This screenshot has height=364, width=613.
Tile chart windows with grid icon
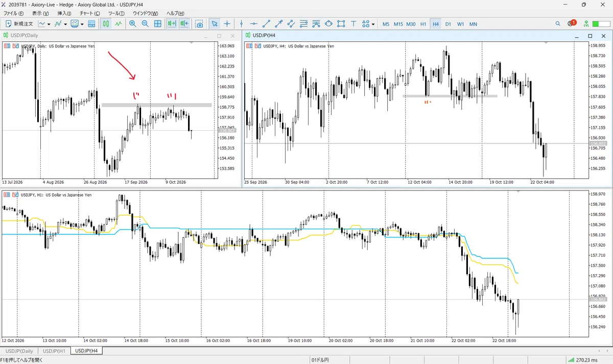point(158,24)
